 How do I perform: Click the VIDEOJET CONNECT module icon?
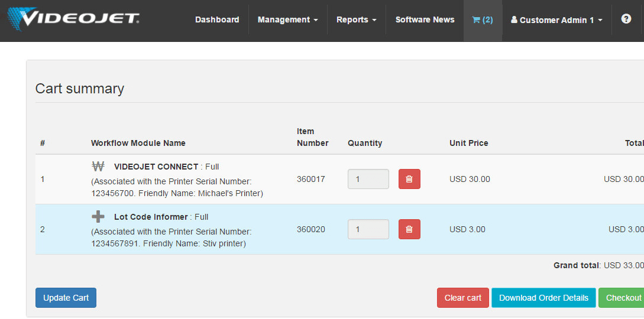(98, 166)
